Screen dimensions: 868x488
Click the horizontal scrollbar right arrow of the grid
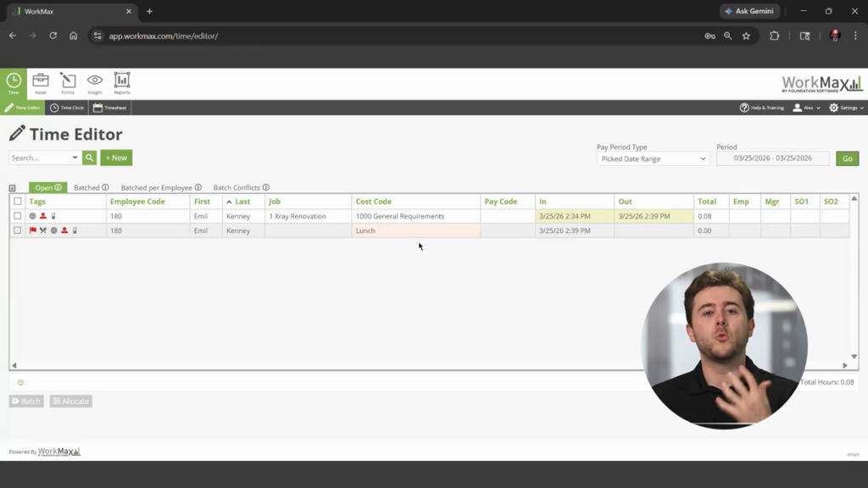tap(845, 365)
